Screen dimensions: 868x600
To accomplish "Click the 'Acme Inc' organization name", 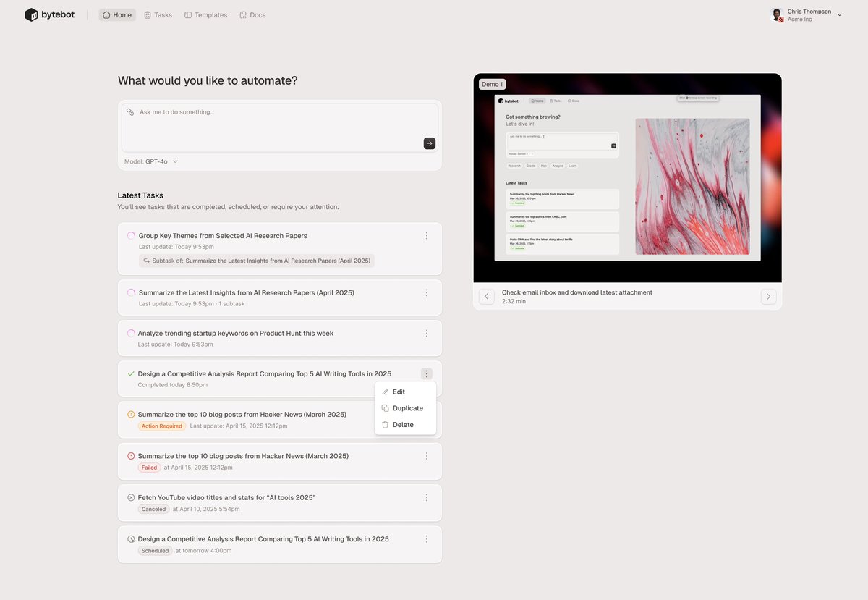I will 800,20.
